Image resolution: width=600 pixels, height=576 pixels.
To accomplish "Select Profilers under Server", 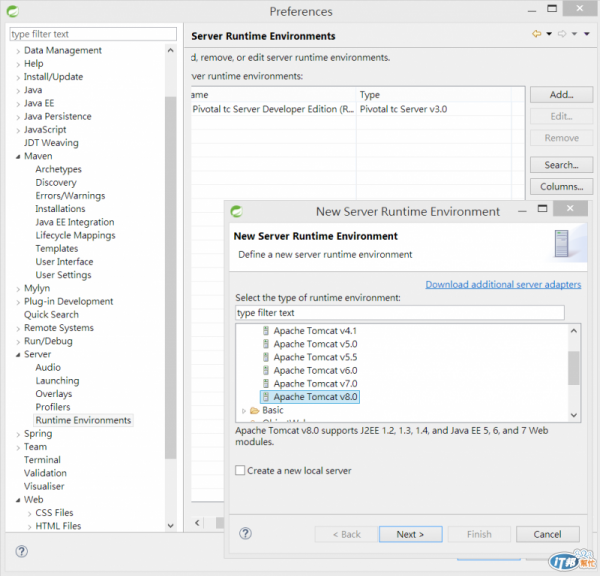I will click(53, 407).
